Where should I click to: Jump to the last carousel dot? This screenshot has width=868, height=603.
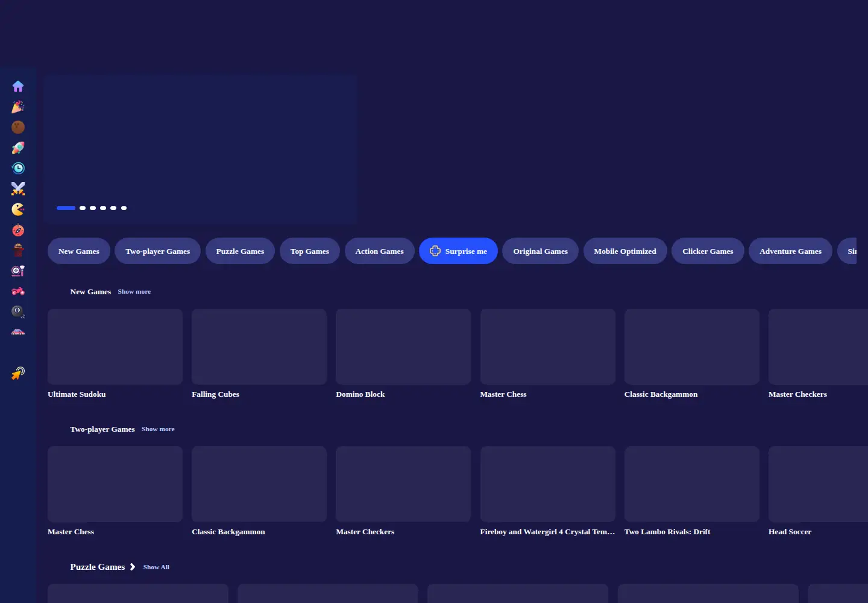point(124,208)
